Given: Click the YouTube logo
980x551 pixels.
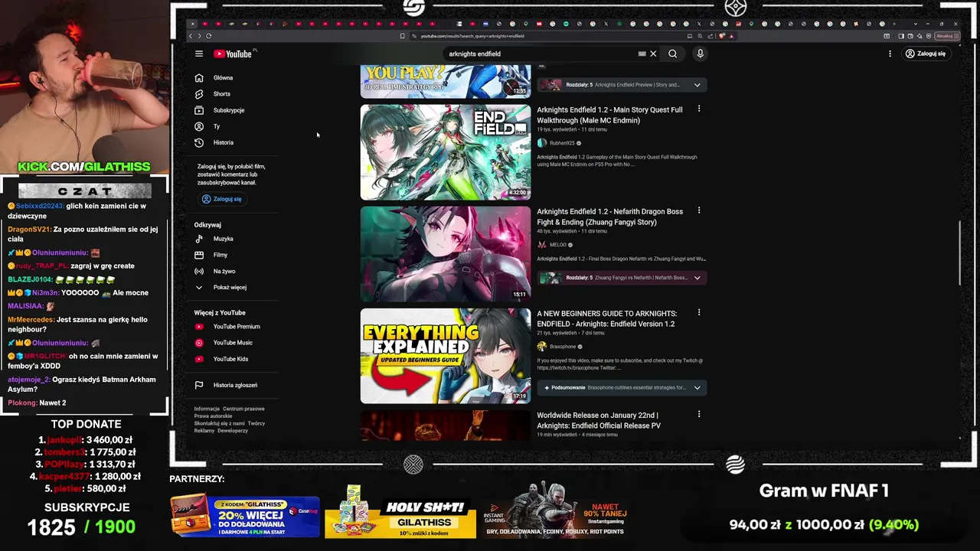Looking at the screenshot, I should click(233, 54).
